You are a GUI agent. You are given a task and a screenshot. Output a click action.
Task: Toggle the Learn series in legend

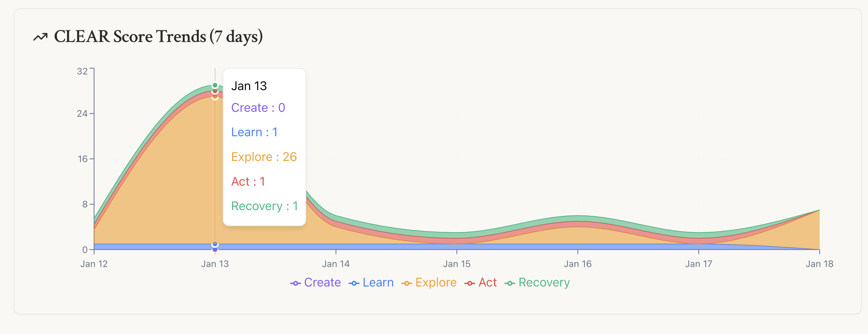(378, 282)
